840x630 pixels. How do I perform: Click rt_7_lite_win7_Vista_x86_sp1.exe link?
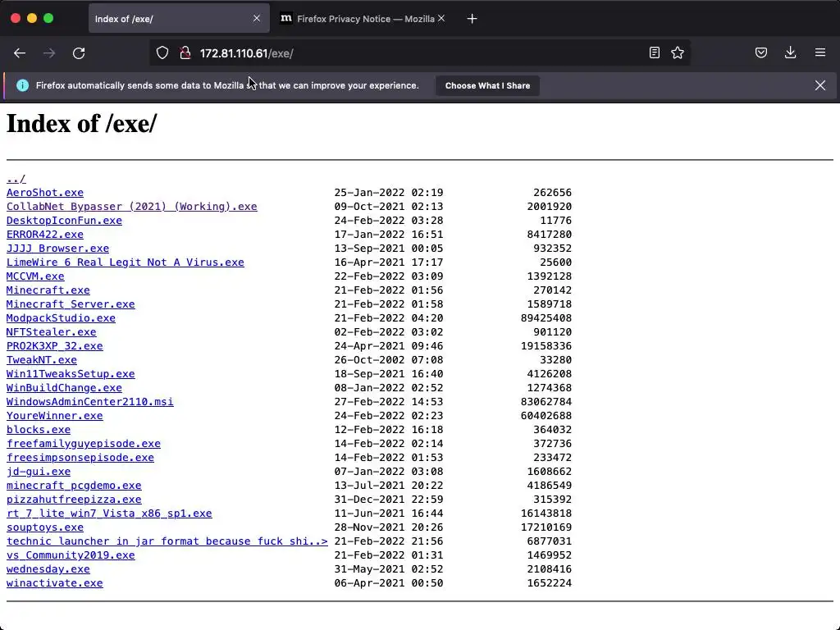tap(109, 513)
